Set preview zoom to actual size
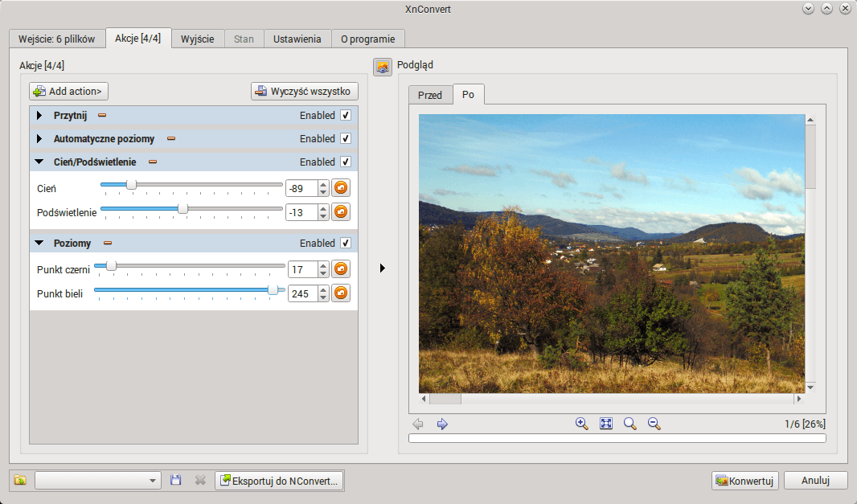 (630, 424)
